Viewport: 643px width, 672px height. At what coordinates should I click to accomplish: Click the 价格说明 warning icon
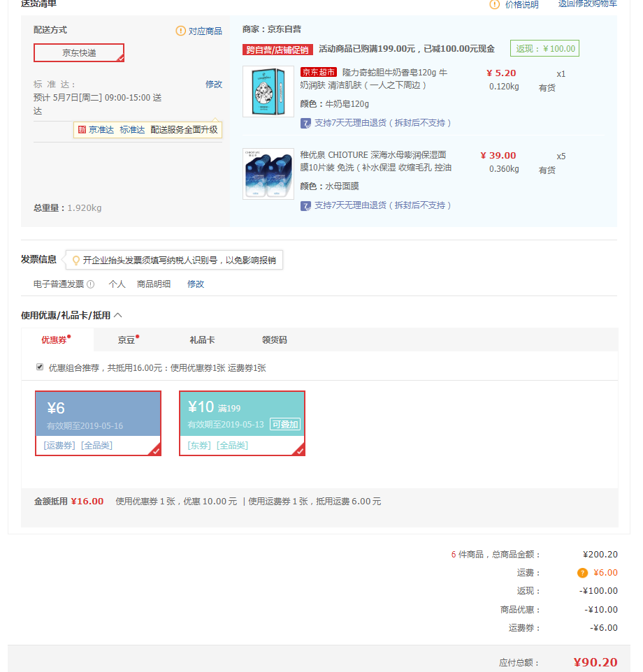(x=494, y=5)
